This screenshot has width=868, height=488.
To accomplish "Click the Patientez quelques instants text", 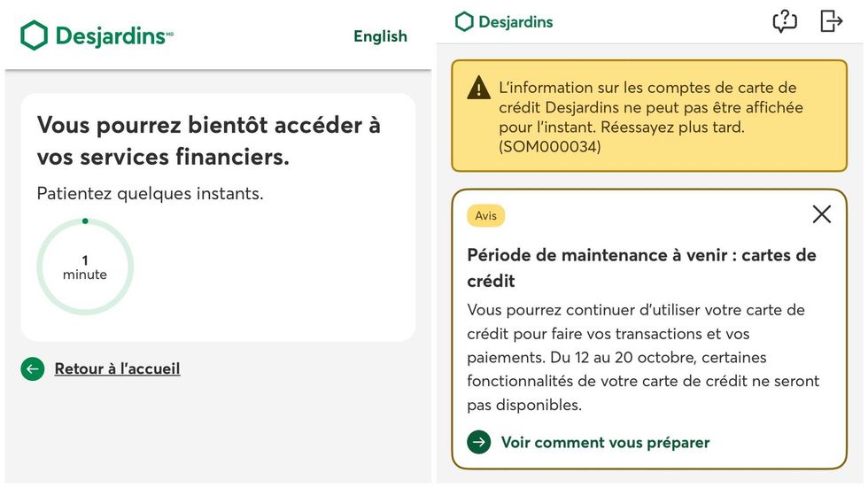I will tap(150, 194).
